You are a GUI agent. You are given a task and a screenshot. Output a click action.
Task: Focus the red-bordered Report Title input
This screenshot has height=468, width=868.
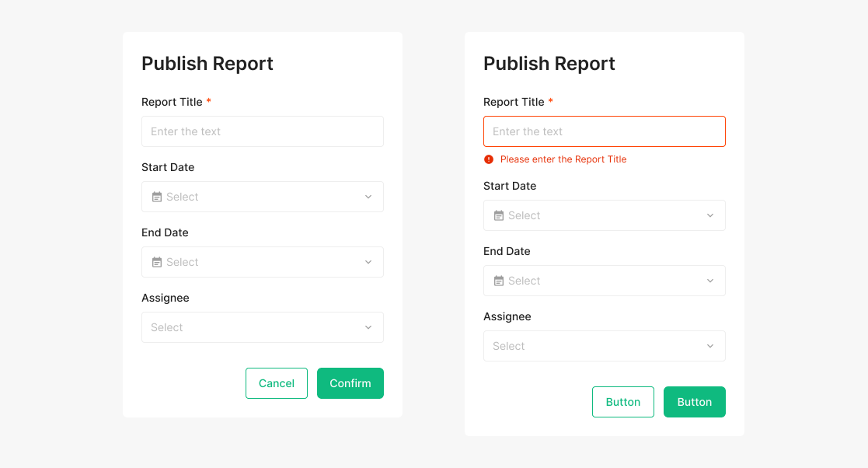click(x=605, y=131)
